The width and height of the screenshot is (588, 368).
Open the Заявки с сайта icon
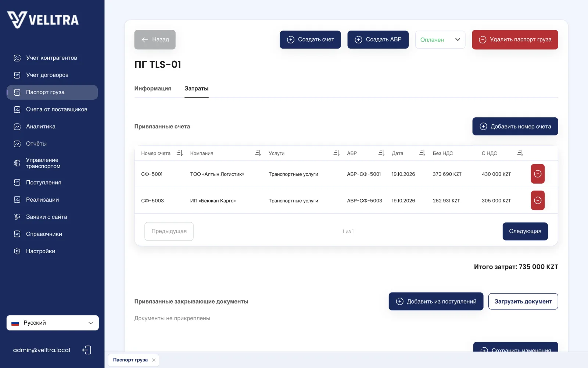(17, 217)
